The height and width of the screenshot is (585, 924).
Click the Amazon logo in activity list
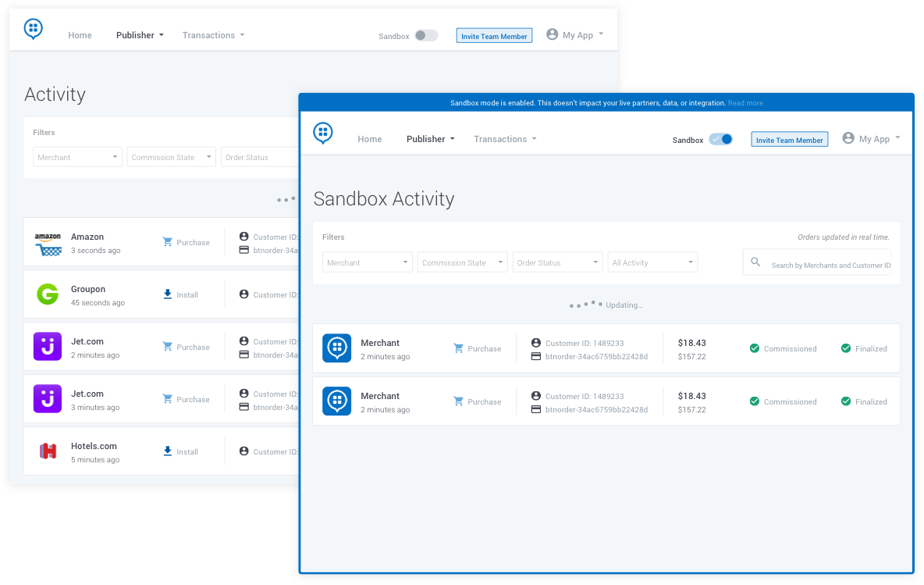(x=48, y=243)
